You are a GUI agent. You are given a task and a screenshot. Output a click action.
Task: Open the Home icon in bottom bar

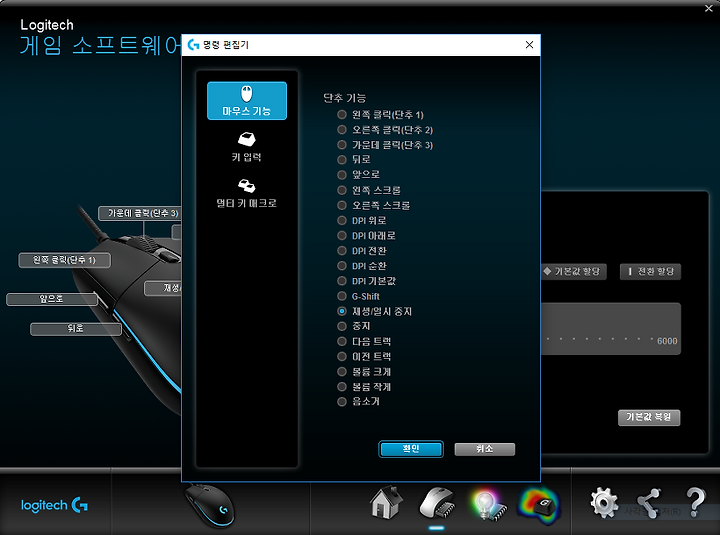pos(386,503)
